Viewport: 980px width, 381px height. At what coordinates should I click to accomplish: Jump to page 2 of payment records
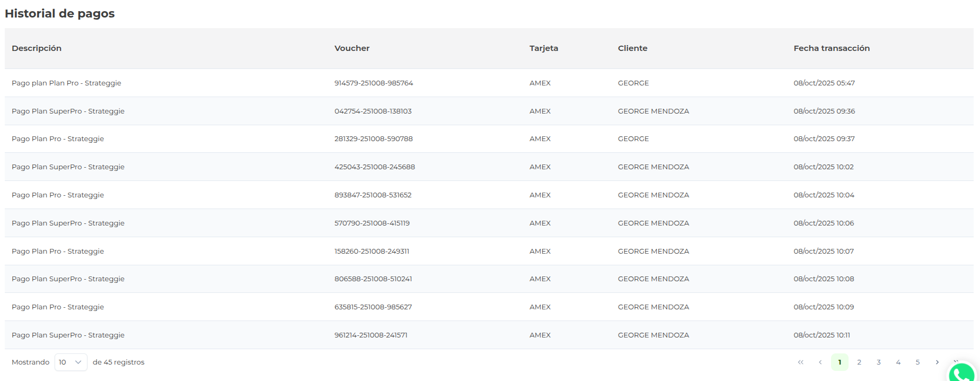tap(859, 362)
